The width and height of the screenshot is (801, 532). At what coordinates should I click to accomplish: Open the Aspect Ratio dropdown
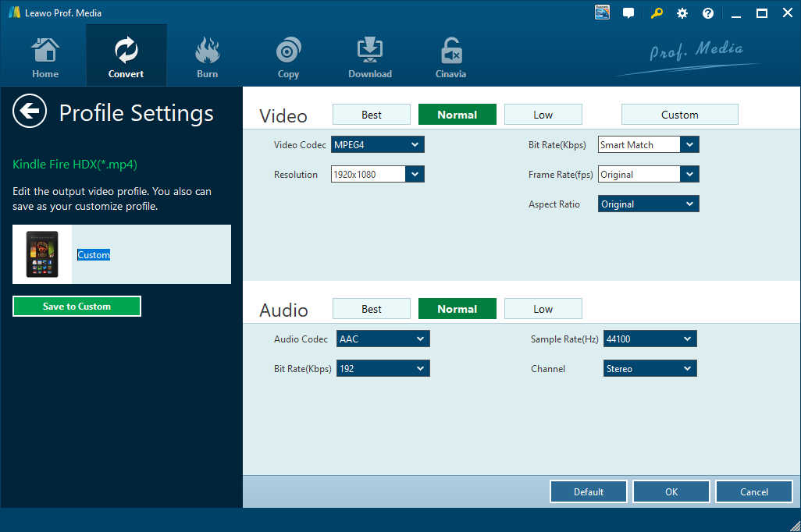(x=649, y=204)
